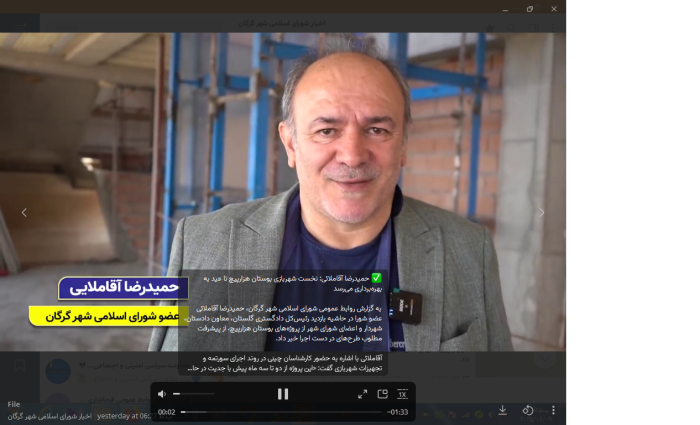700x425 pixels.
Task: Go to the previous media with left arrow
Action: click(x=24, y=212)
